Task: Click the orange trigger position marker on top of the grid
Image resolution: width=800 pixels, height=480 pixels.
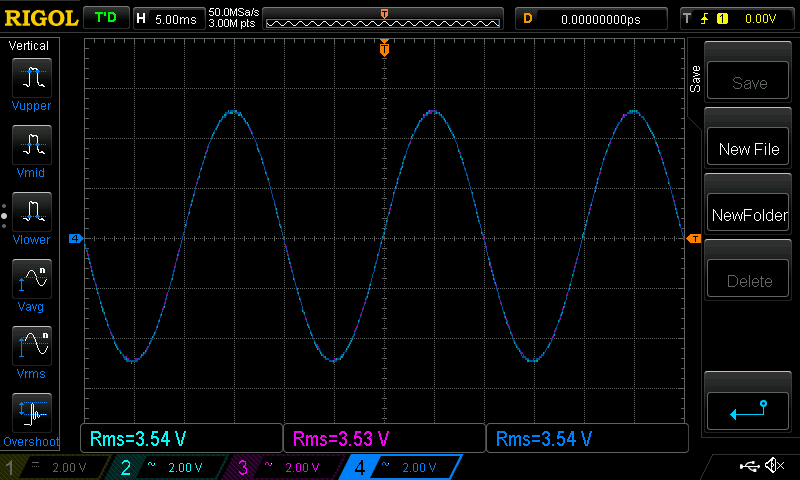Action: coord(384,48)
